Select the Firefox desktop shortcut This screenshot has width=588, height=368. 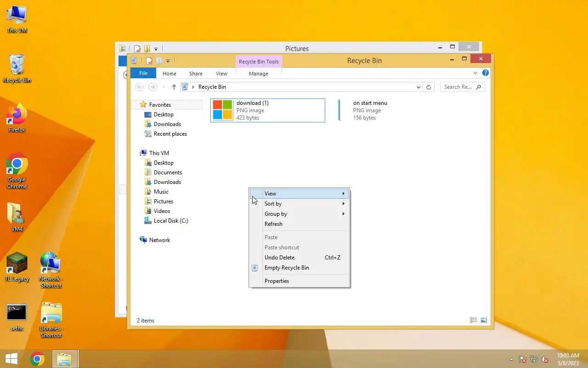coord(17,118)
